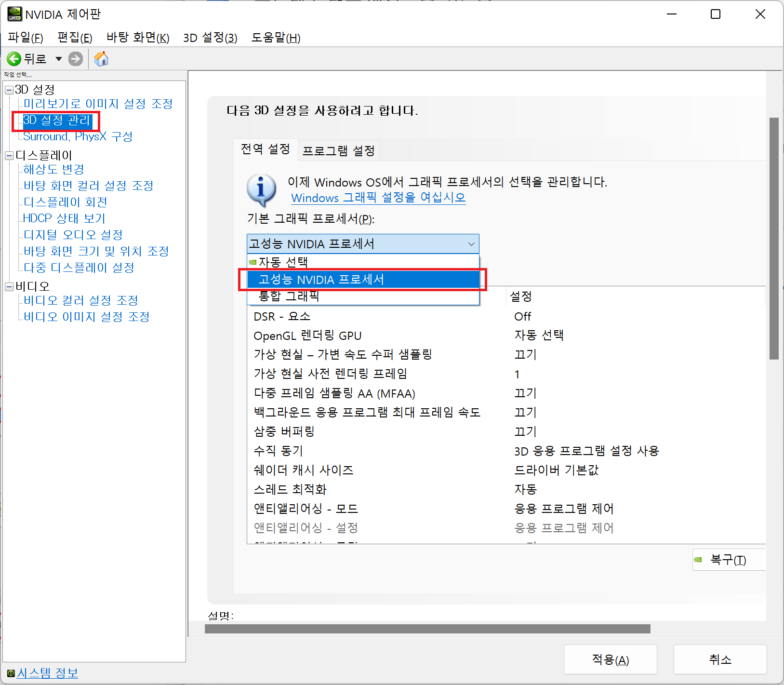This screenshot has width=784, height=685.
Task: Click 설정 column header
Action: [x=636, y=296]
